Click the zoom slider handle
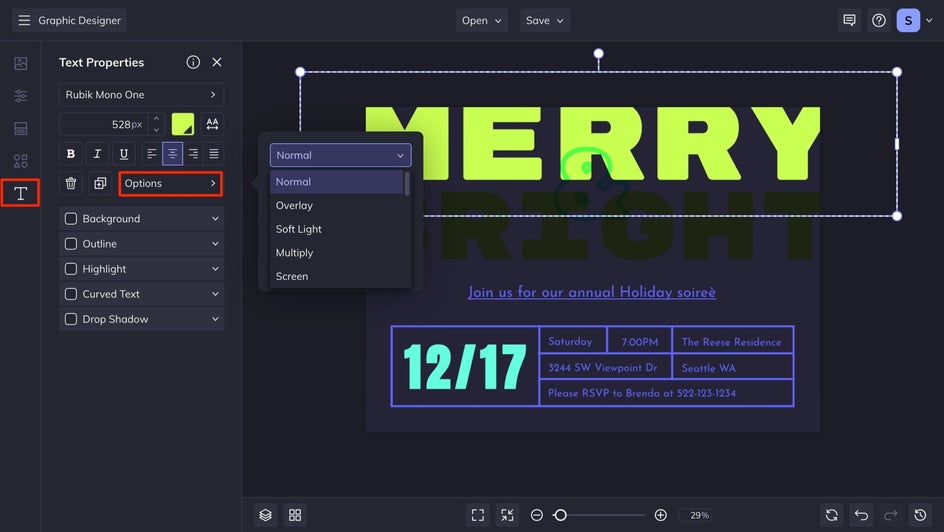944x532 pixels. pos(560,515)
